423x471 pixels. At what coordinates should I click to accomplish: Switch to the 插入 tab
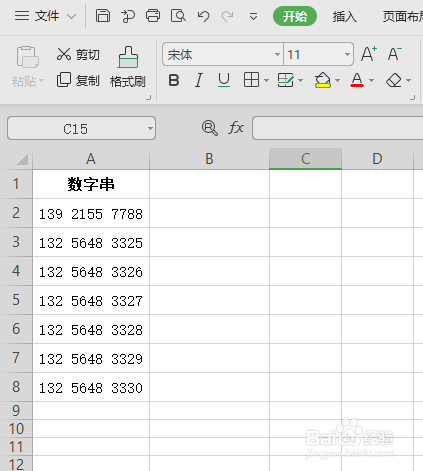(x=344, y=16)
